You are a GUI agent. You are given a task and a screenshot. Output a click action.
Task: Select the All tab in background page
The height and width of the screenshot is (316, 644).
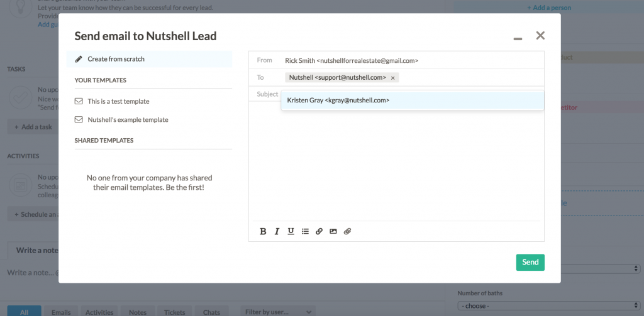(x=25, y=312)
